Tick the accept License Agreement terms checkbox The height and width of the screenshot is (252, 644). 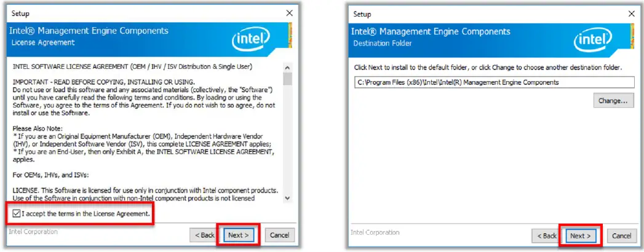click(17, 214)
